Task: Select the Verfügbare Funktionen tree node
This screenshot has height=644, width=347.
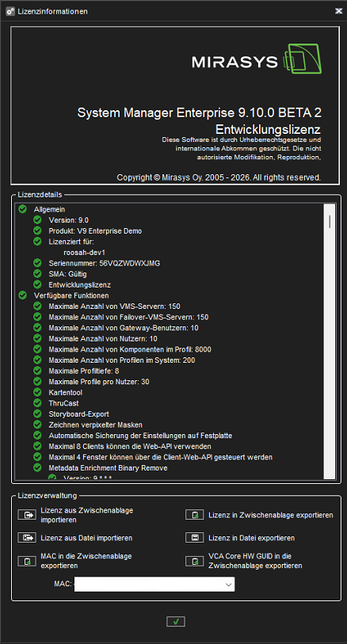Action: tap(71, 295)
